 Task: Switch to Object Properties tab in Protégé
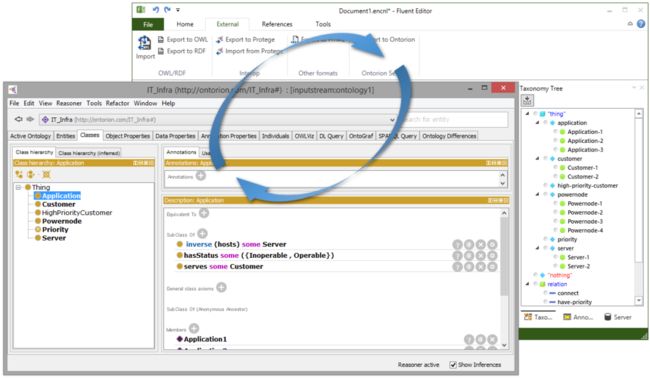(x=128, y=136)
